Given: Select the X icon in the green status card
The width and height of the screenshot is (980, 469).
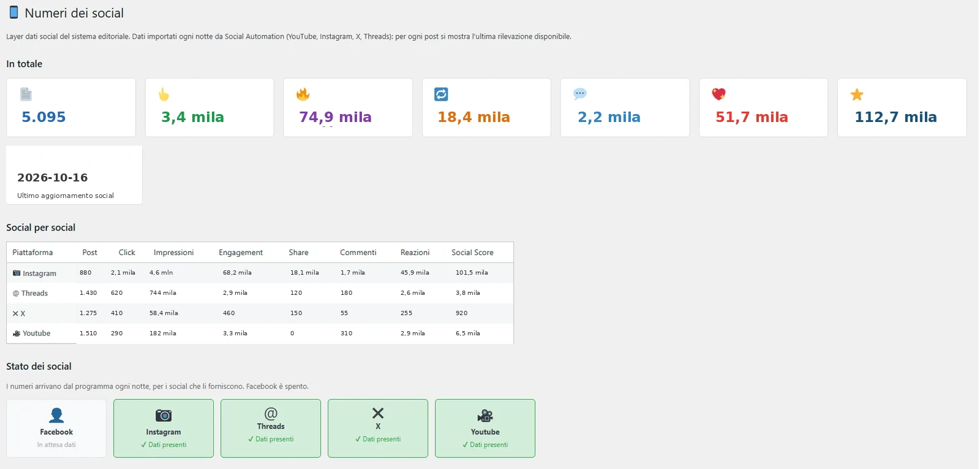Looking at the screenshot, I should (x=378, y=413).
